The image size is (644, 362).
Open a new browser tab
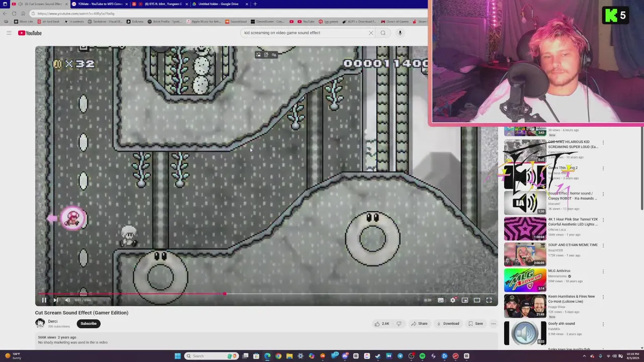click(255, 4)
